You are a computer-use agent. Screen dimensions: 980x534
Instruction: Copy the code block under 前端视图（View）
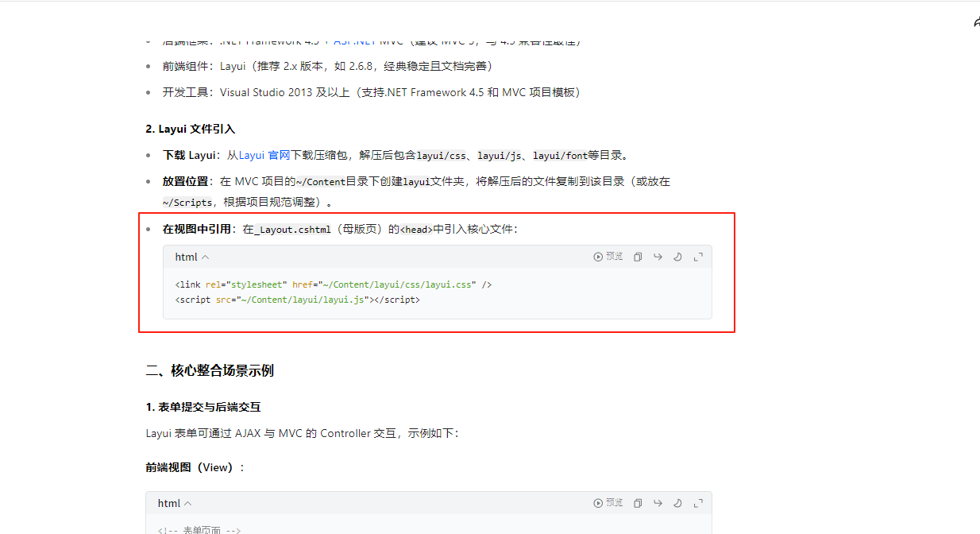(x=638, y=503)
